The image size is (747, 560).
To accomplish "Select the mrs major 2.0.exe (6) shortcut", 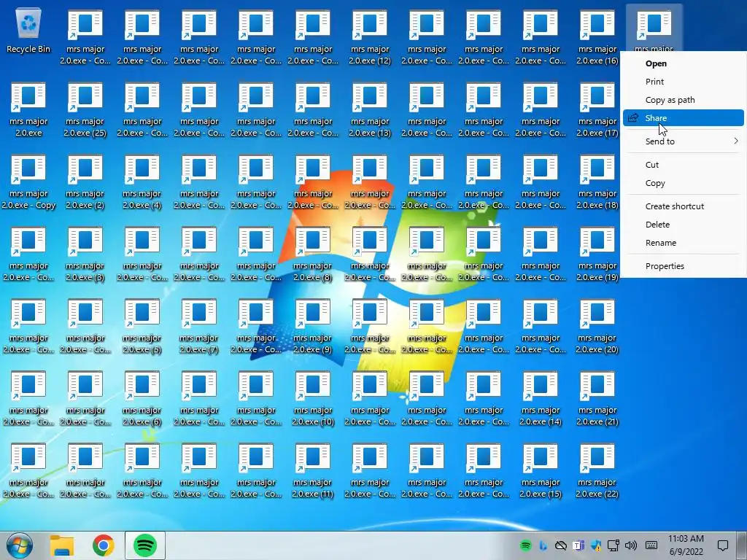I will click(142, 400).
